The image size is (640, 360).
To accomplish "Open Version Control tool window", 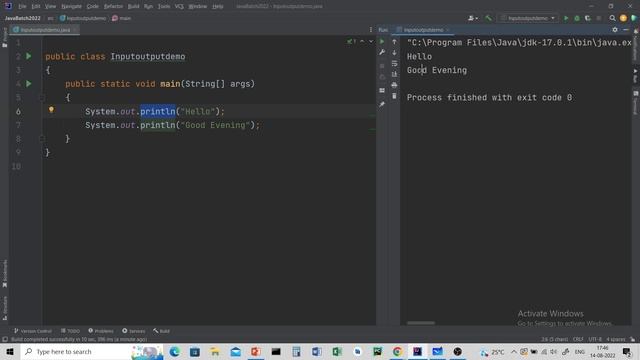I will (33, 331).
